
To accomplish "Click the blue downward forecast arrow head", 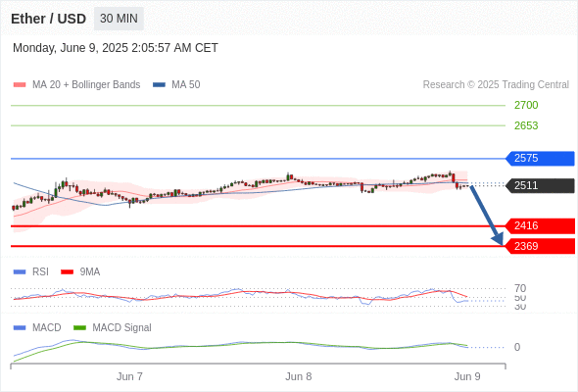I will pyautogui.click(x=498, y=238).
